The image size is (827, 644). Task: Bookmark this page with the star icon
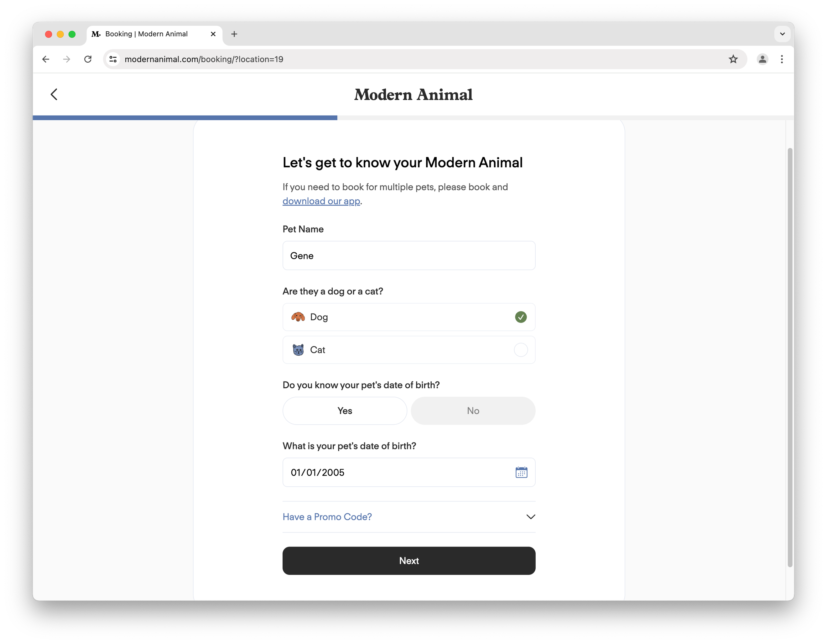pyautogui.click(x=733, y=59)
